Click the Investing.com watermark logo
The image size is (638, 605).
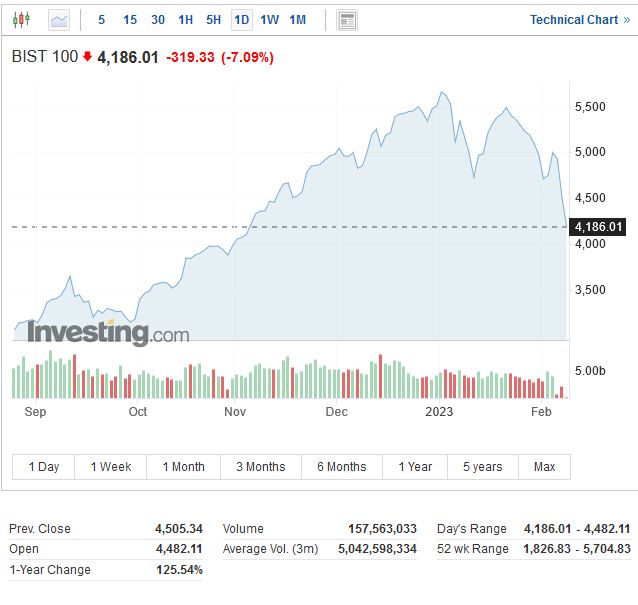pyautogui.click(x=107, y=332)
